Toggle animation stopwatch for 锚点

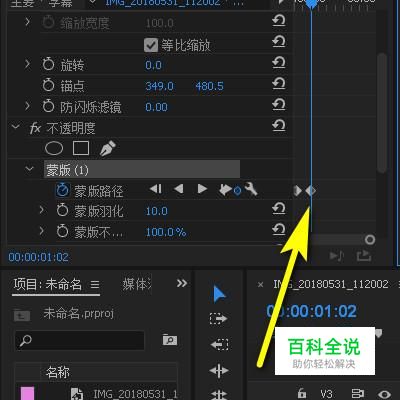pos(48,85)
